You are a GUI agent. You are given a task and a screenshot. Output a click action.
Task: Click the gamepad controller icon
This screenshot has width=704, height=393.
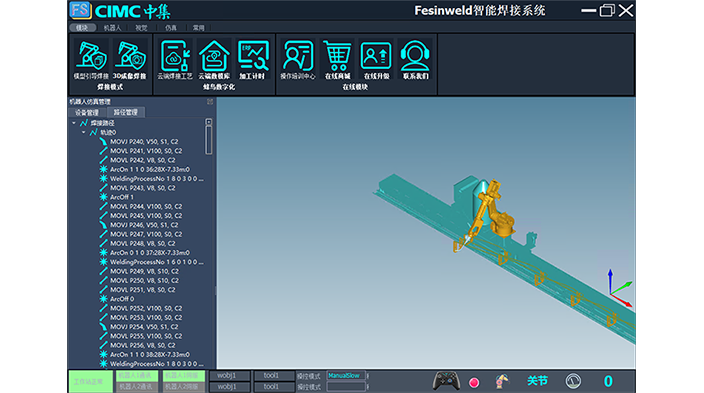coord(446,381)
